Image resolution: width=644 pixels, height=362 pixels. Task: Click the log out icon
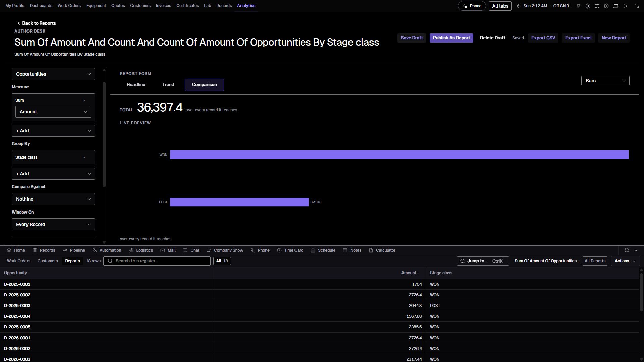(x=625, y=6)
